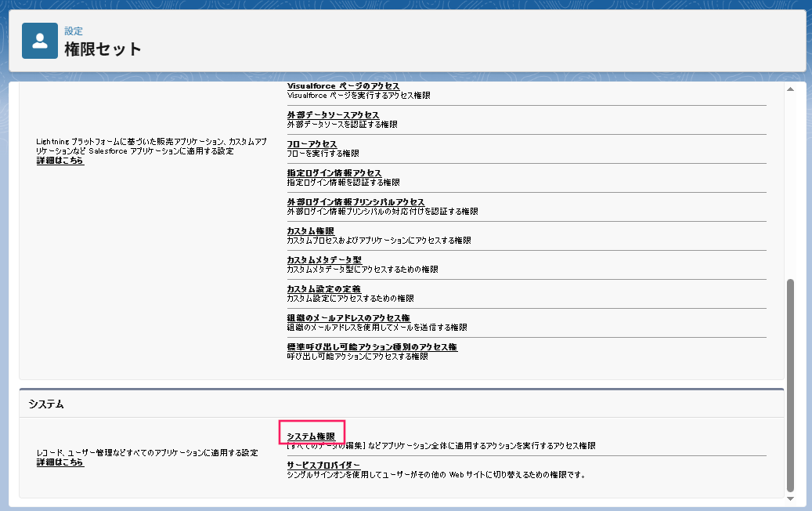Image resolution: width=812 pixels, height=511 pixels.
Task: Click the シングルサインオン description text
Action: (436, 475)
